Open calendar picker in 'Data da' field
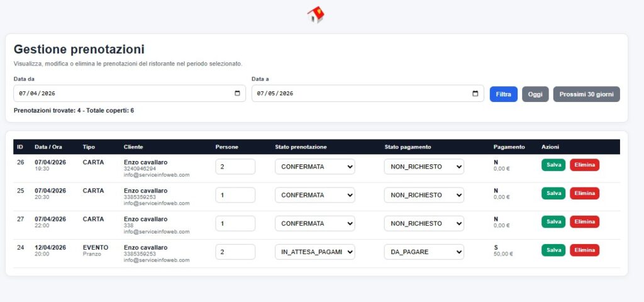Screen dimensions: 644x302 (x=237, y=94)
